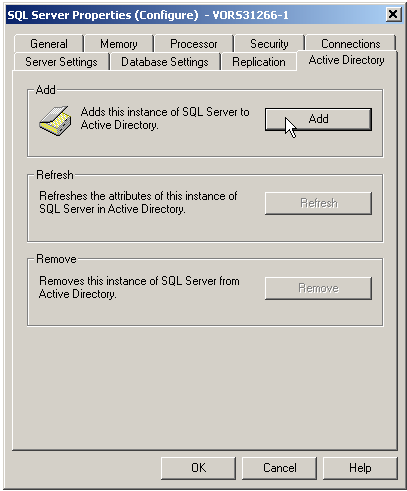Close the SQL Server Properties dialog
The width and height of the screenshot is (407, 491).
click(393, 14)
